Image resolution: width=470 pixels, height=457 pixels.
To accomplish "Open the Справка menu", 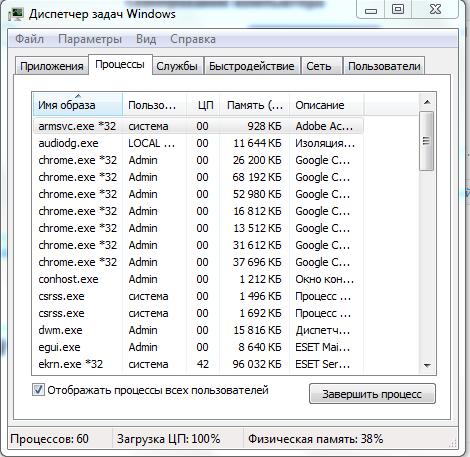I will [x=193, y=39].
